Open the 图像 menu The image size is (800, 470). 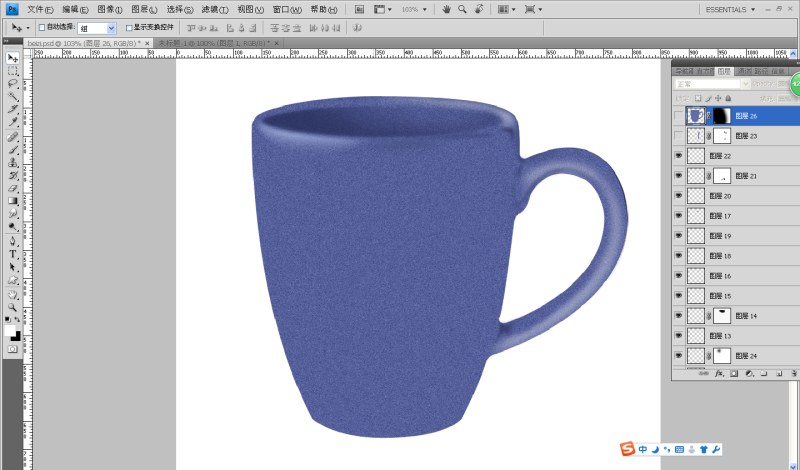click(110, 9)
